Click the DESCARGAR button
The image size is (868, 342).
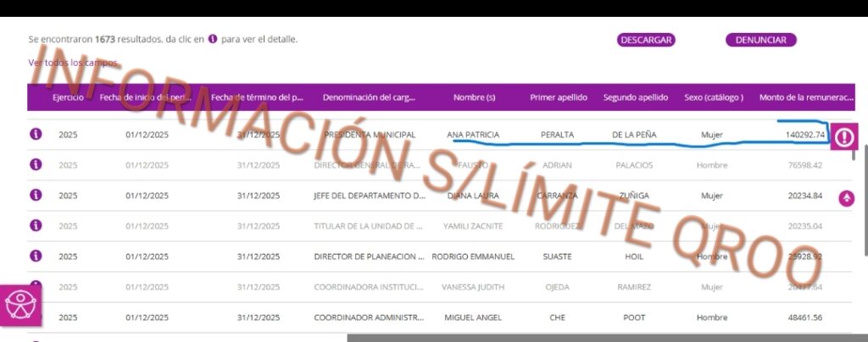coord(646,40)
